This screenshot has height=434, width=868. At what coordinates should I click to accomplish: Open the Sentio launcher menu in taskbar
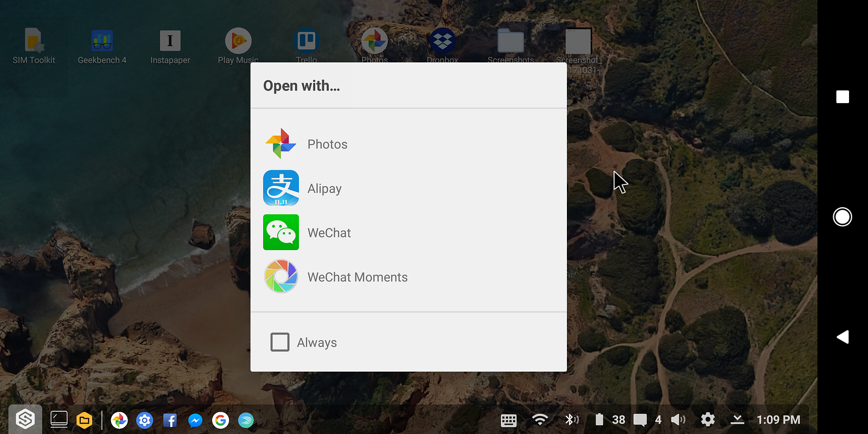point(25,419)
